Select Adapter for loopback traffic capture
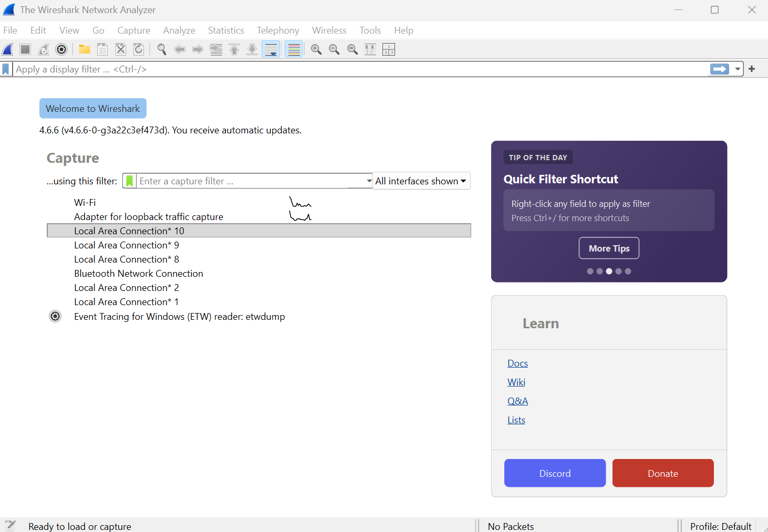The height and width of the screenshot is (532, 768). point(259,217)
